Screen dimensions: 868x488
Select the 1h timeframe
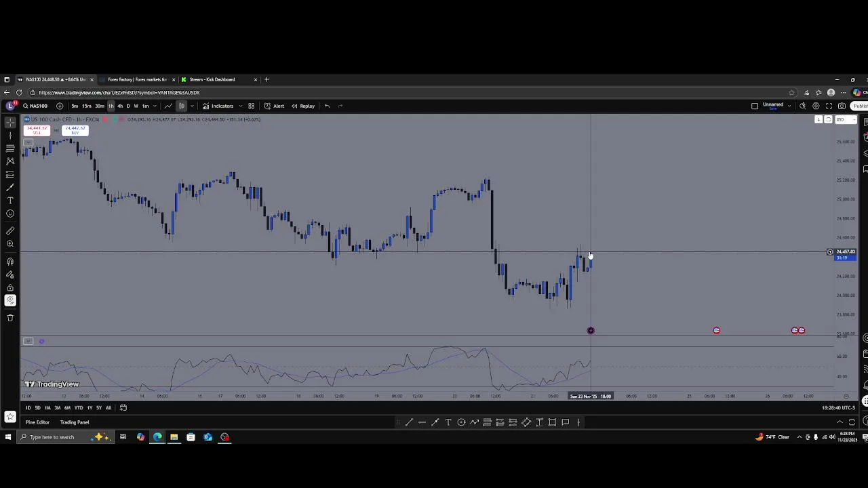click(x=111, y=106)
